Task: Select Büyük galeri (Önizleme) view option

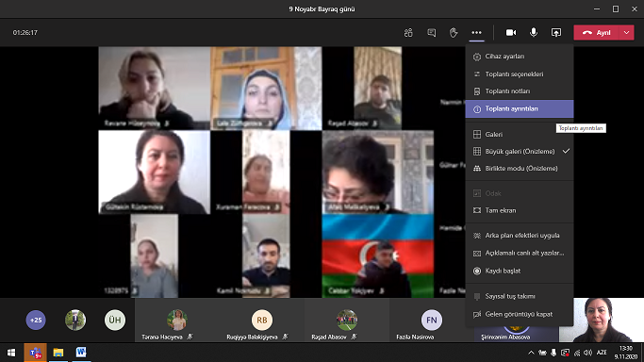Action: [x=520, y=151]
